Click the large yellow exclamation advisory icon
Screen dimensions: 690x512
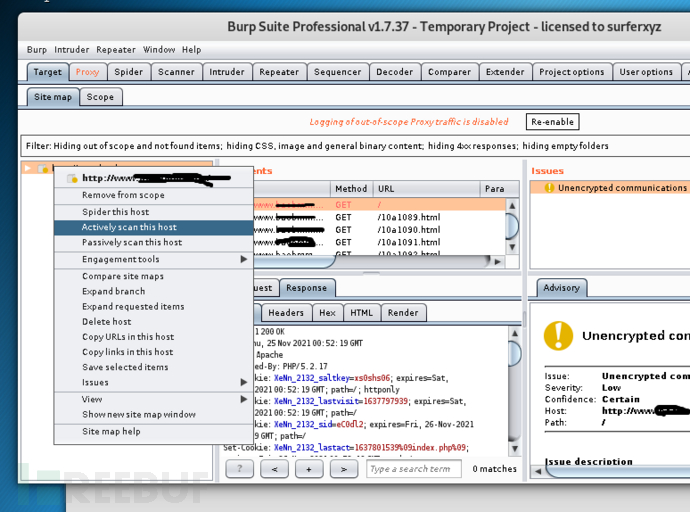tap(557, 335)
